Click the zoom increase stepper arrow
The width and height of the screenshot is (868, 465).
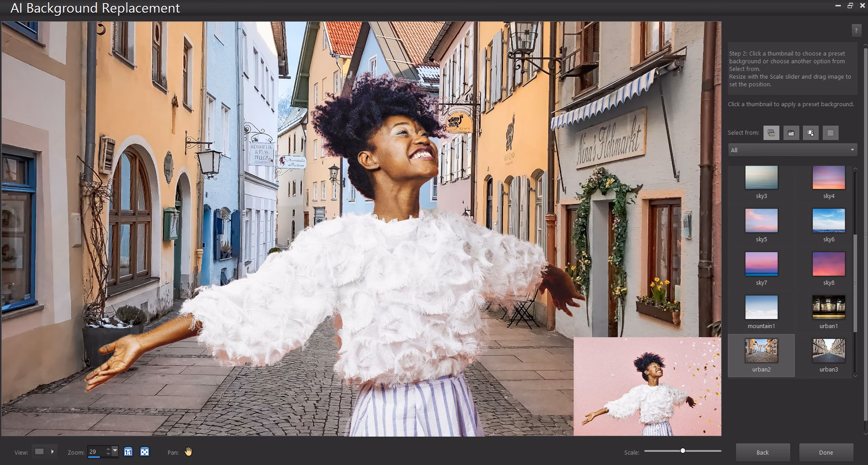pos(108,449)
